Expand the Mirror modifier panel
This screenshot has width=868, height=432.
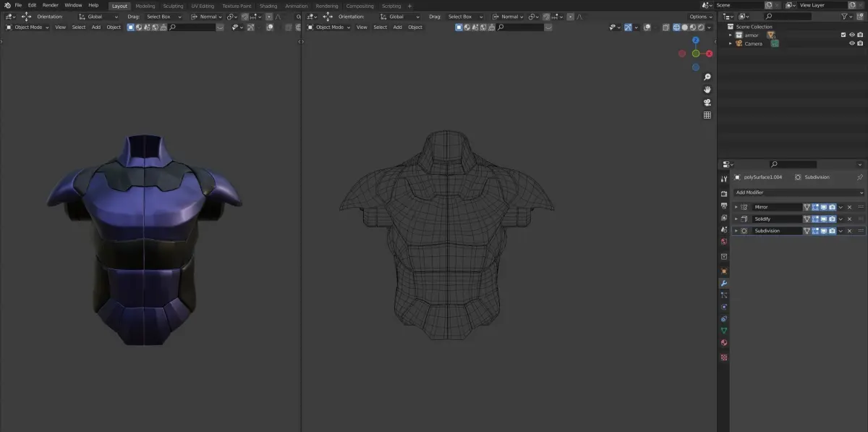(736, 207)
